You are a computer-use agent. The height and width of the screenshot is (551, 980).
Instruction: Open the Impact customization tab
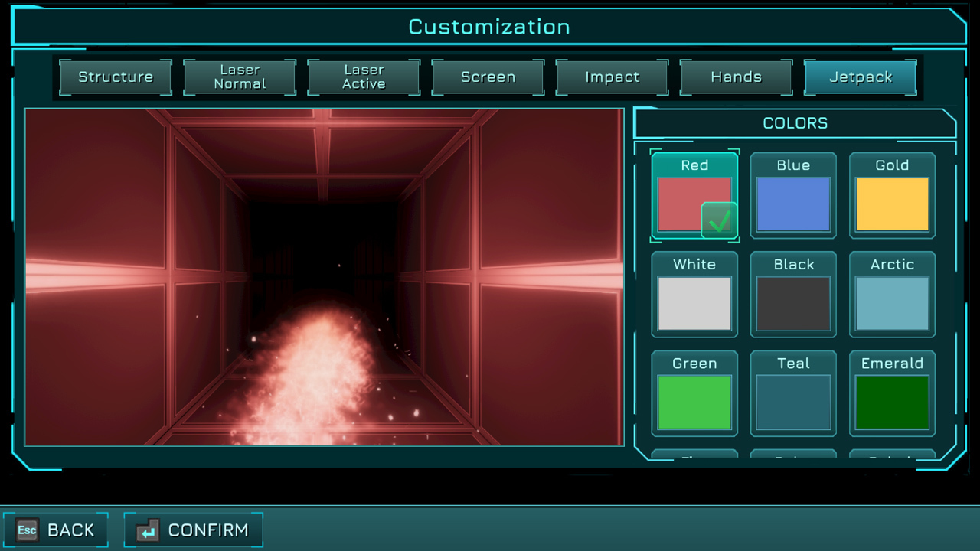[612, 77]
